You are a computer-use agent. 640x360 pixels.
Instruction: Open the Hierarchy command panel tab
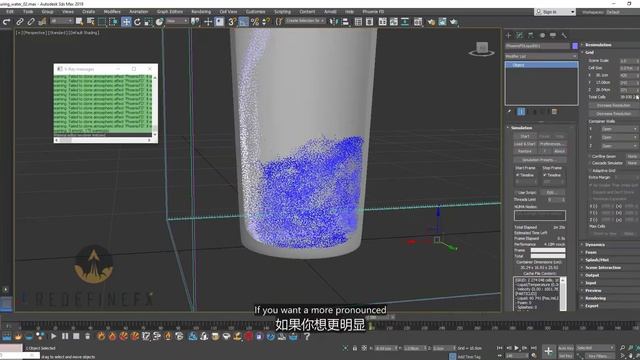point(531,36)
